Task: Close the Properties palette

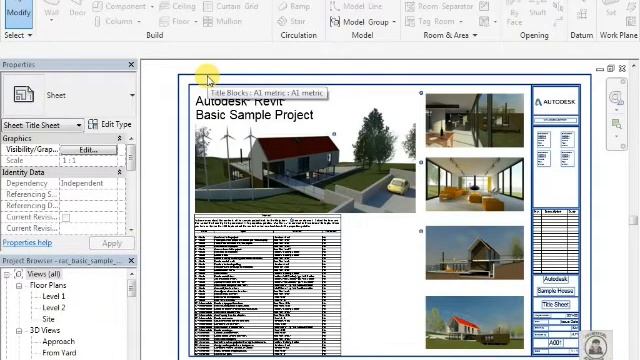Action: 131,64
